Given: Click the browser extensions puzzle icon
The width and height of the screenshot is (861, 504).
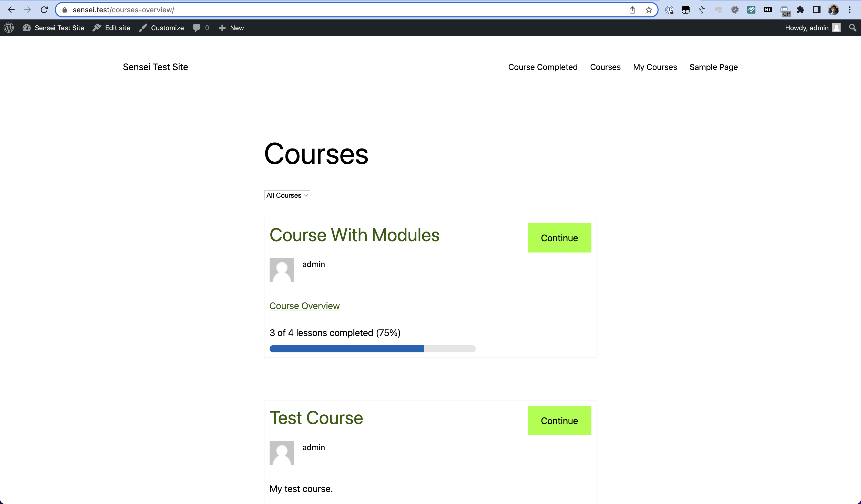Looking at the screenshot, I should click(x=800, y=10).
